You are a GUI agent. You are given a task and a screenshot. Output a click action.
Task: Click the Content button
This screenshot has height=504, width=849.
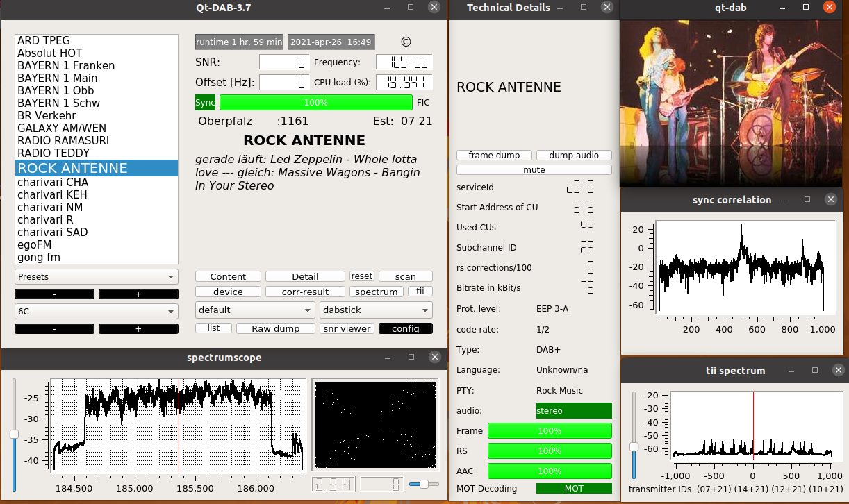(228, 276)
